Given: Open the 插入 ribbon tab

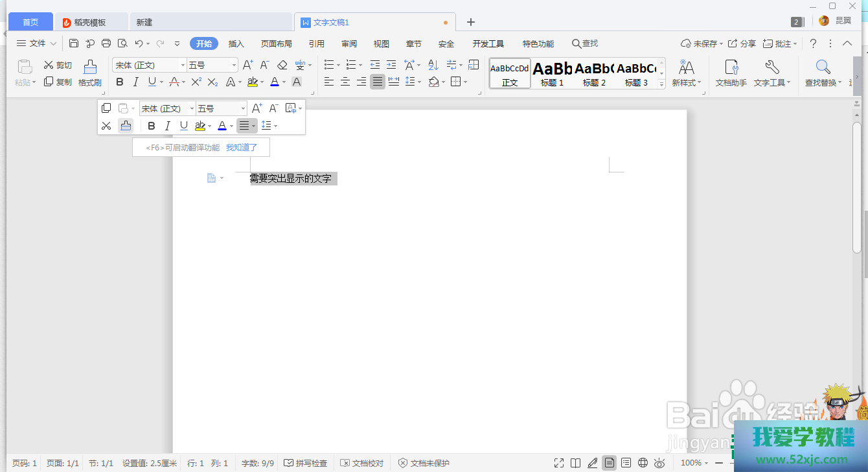Looking at the screenshot, I should click(x=236, y=43).
